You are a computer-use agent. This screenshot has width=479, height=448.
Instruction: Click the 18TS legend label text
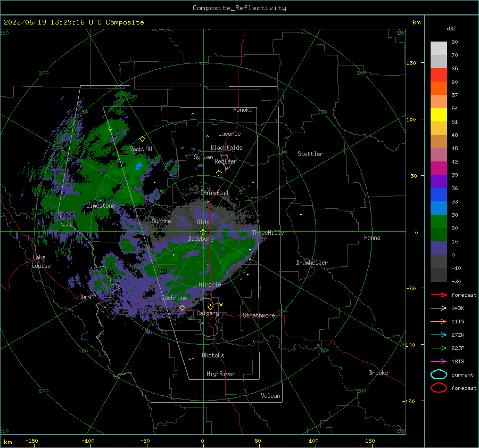tap(458, 362)
